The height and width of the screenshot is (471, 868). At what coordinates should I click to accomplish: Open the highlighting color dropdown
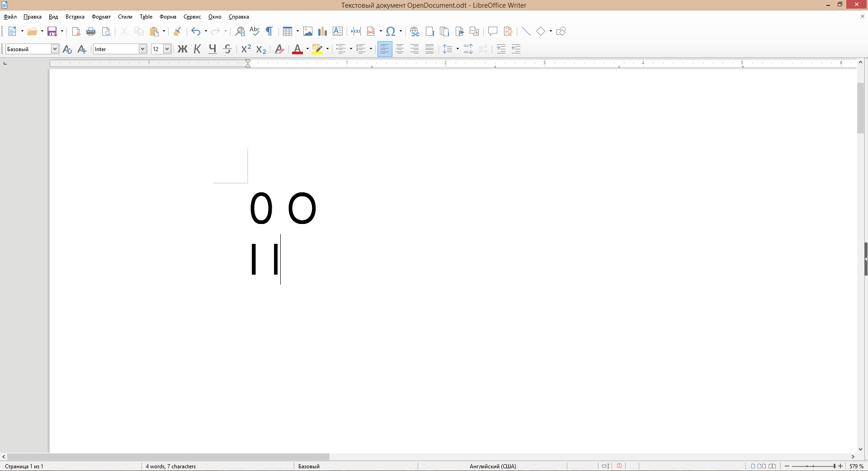pos(326,49)
